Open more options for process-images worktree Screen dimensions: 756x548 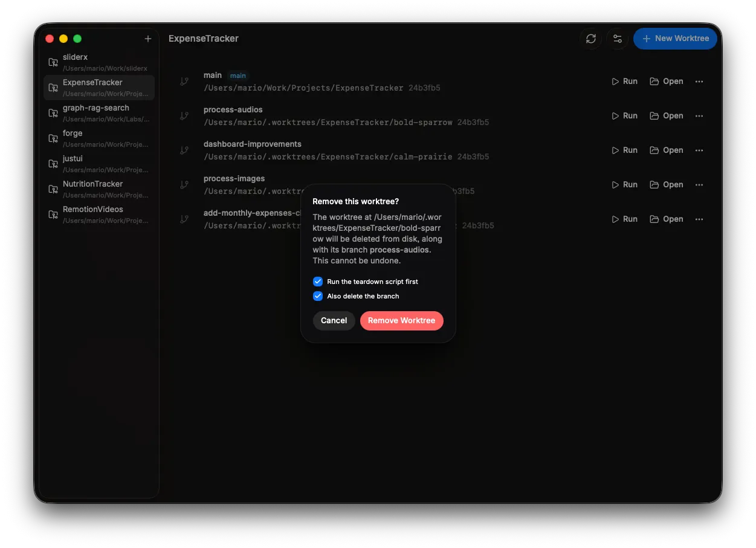(x=699, y=185)
